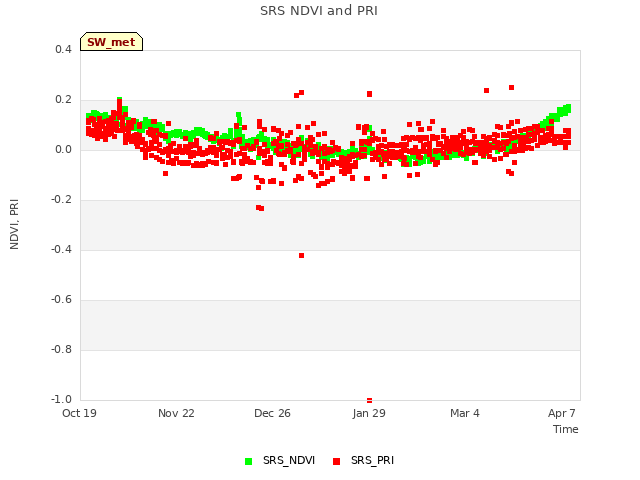Screen dimensions: 640x480
Task: Click the -0.4 y-axis tick label
Action: pos(61,249)
